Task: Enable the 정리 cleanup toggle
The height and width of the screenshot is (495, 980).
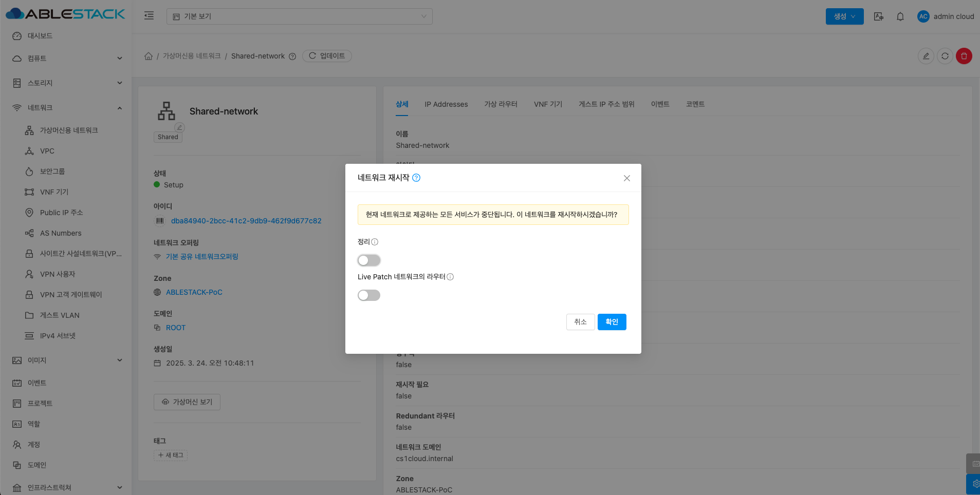Action: [x=369, y=260]
